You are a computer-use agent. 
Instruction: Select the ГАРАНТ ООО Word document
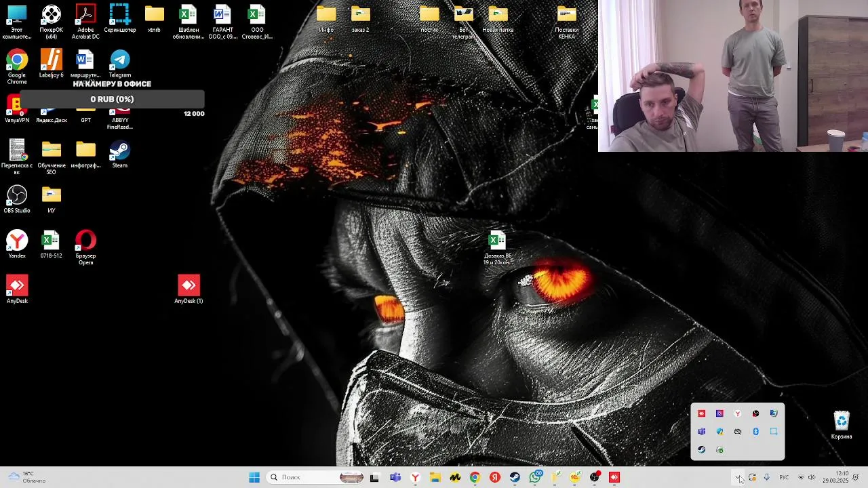click(222, 22)
